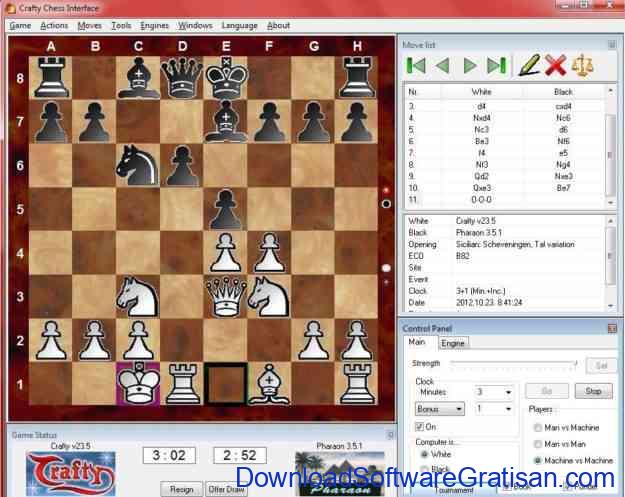Click the Control Panel corner icon
The width and height of the screenshot is (625, 497).
tap(612, 328)
